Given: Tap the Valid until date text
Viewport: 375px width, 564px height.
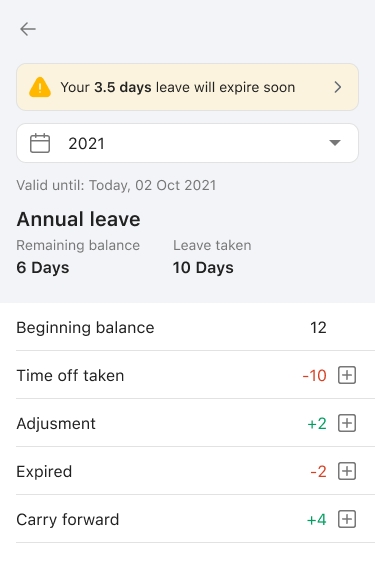Looking at the screenshot, I should 116,185.
